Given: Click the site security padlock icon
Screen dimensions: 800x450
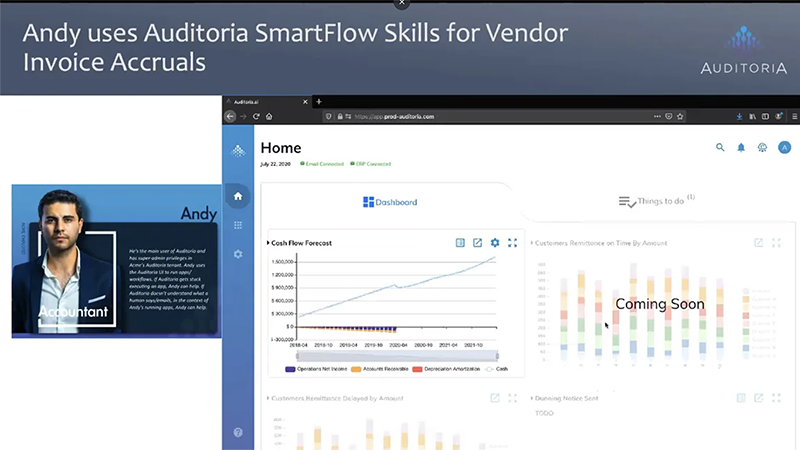Looking at the screenshot, I should pyautogui.click(x=340, y=116).
